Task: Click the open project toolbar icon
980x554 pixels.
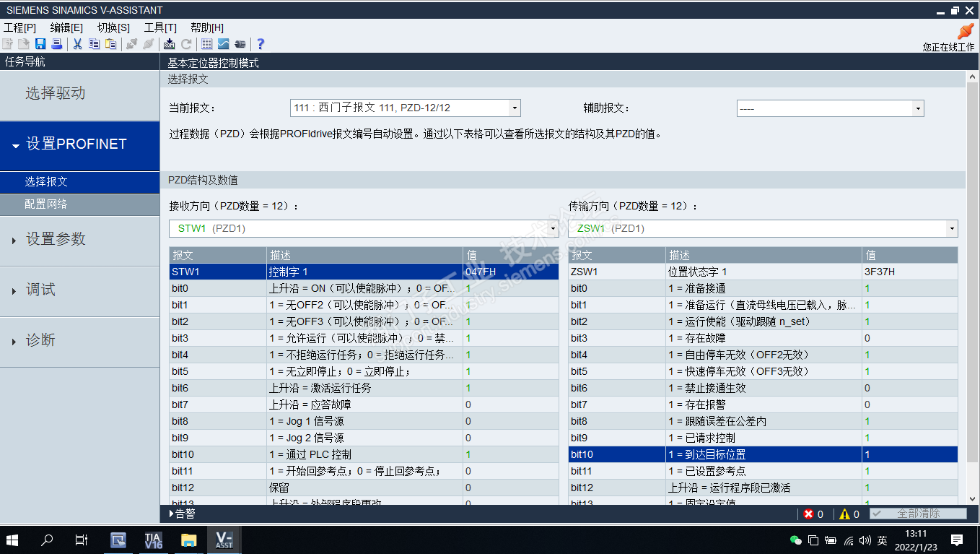Action: pos(24,44)
